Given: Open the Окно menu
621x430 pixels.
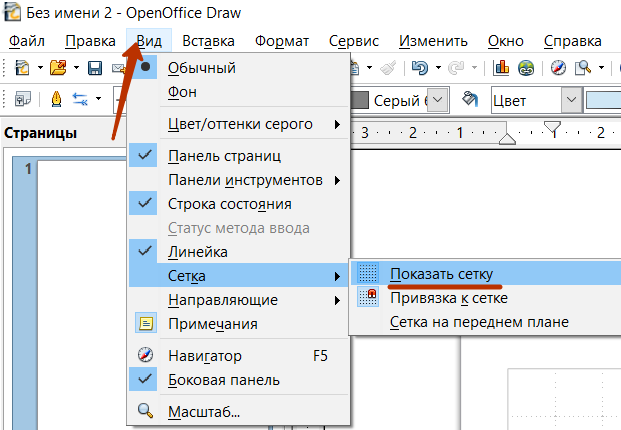Looking at the screenshot, I should click(x=506, y=41).
